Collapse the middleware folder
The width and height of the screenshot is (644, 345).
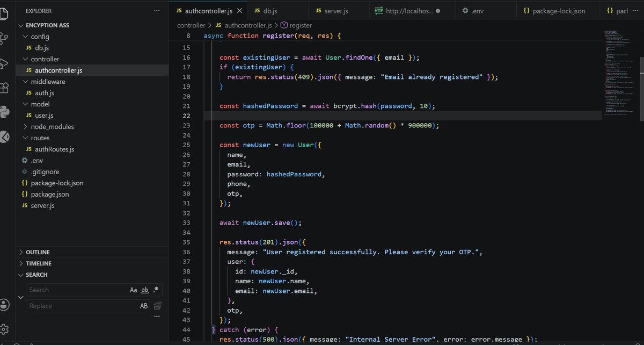tap(25, 82)
